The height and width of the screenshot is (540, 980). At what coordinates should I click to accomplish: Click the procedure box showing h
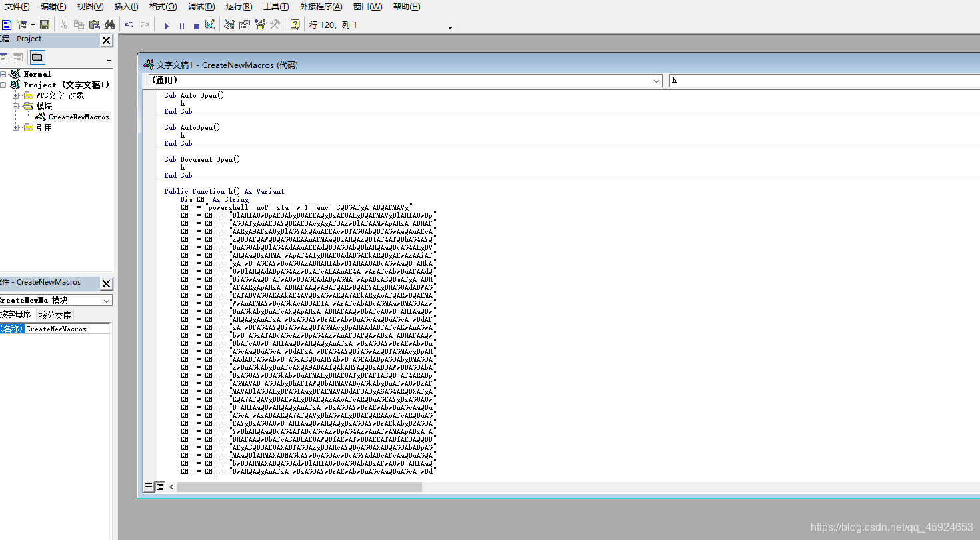tap(825, 80)
